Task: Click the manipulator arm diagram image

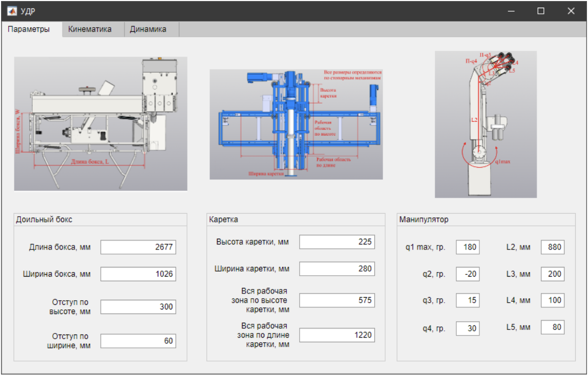Action: point(486,124)
